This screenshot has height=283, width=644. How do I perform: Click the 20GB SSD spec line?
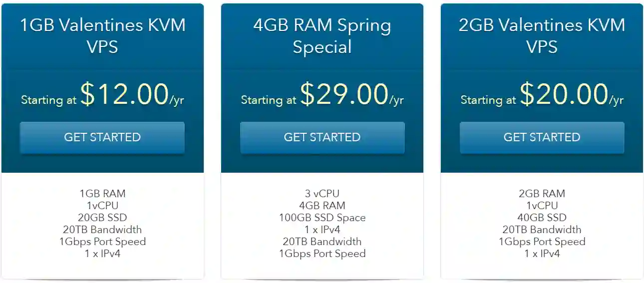[x=102, y=218]
